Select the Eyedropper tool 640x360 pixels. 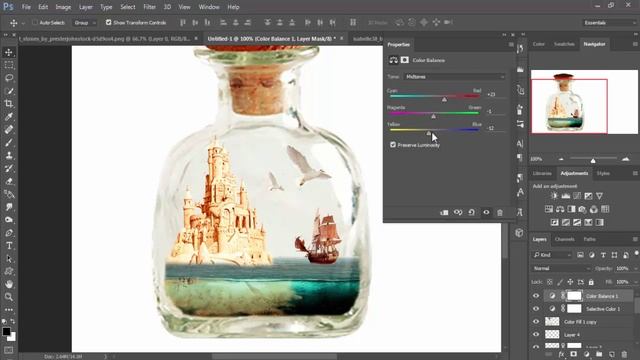9,117
